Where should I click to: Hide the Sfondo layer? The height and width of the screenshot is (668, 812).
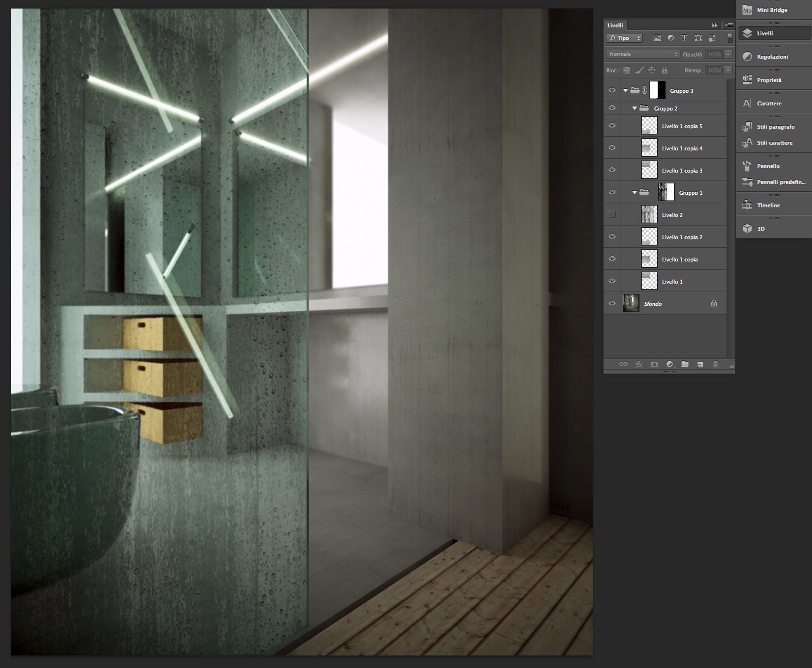point(612,304)
